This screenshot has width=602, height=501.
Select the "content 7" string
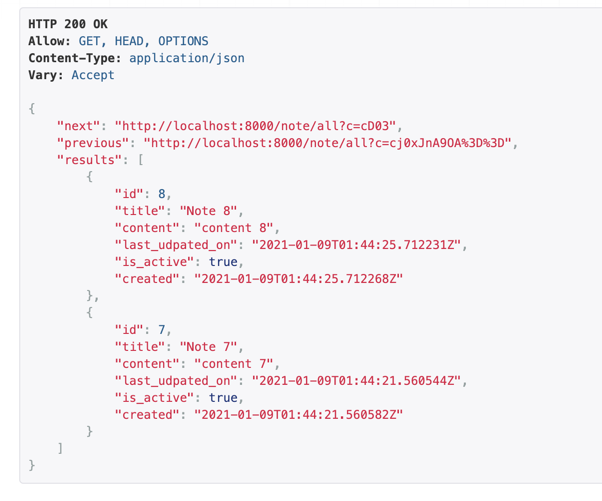(234, 364)
